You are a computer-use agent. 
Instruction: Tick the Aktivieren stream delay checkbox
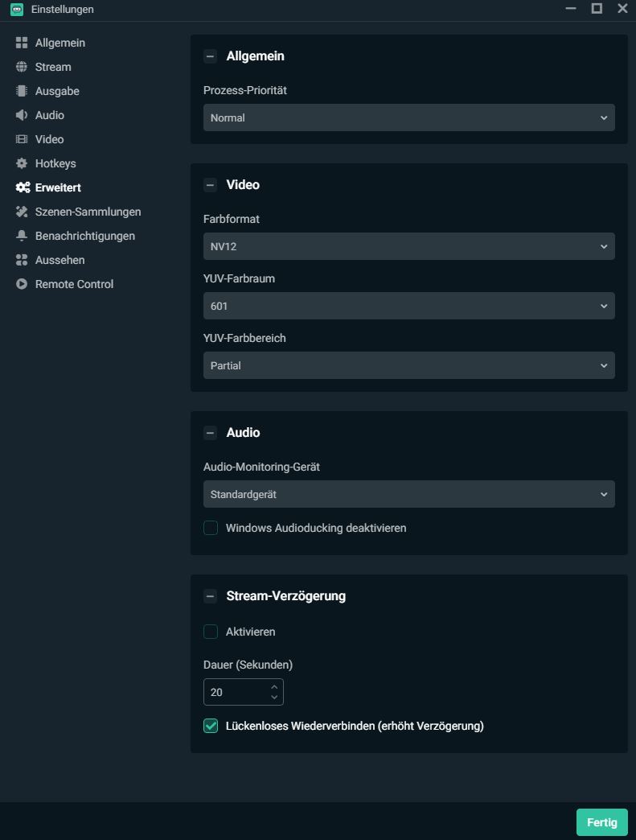point(211,632)
